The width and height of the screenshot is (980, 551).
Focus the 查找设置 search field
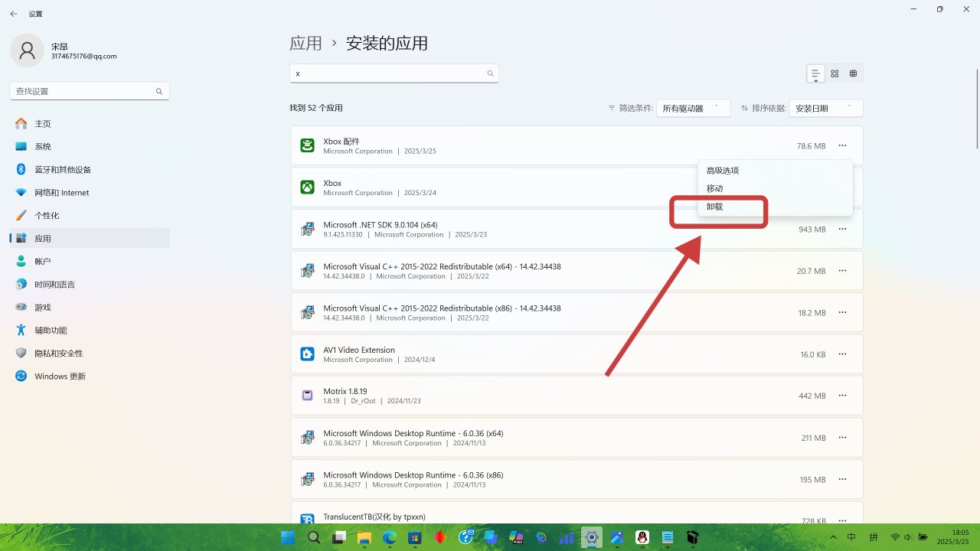[x=90, y=91]
